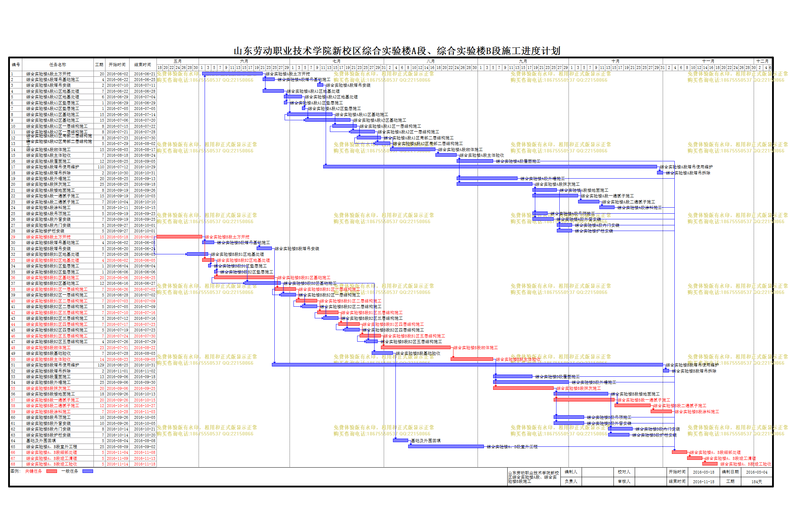Viewport: 788px width, 532px height.
Task: Select the 结束时间 column header
Action: point(143,65)
